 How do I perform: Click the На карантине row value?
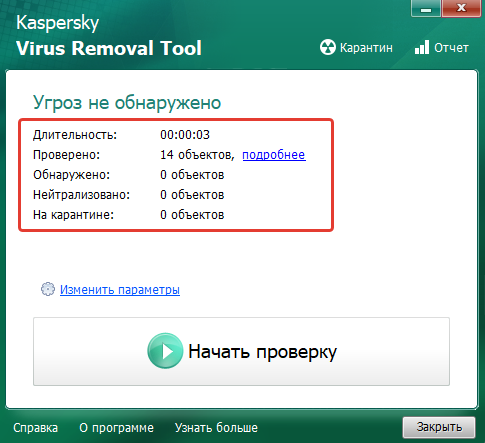point(192,215)
